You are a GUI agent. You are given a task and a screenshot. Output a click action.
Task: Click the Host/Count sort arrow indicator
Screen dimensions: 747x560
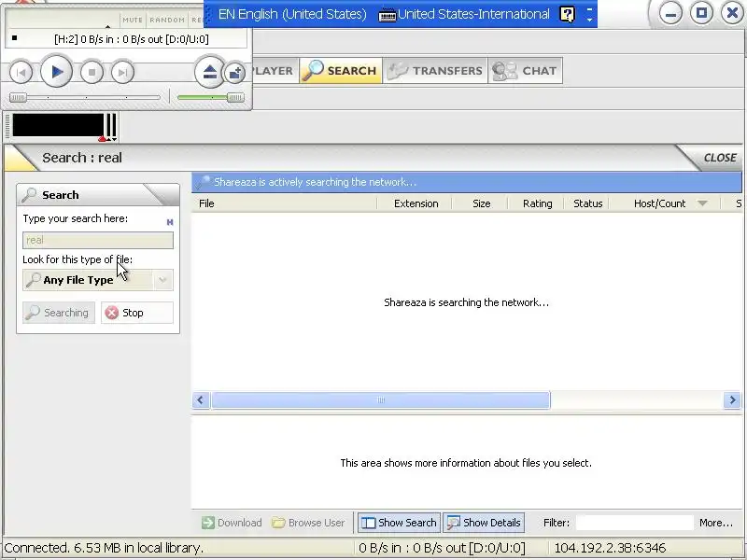click(702, 203)
